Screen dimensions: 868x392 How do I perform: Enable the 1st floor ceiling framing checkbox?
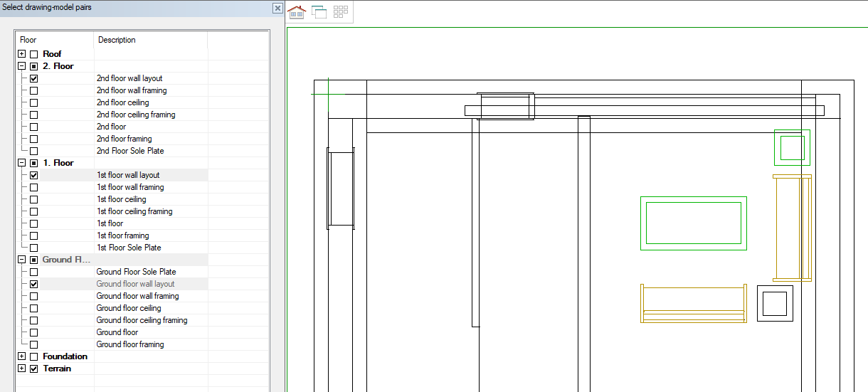coord(33,211)
